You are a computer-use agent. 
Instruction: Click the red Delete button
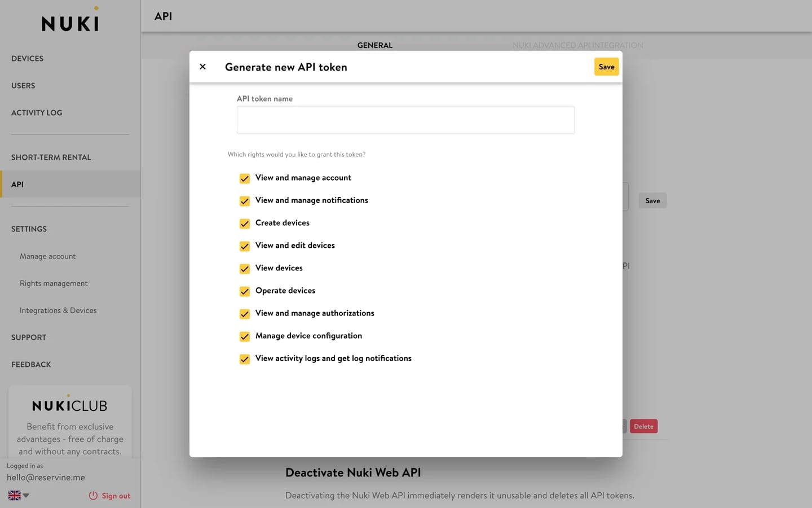click(643, 426)
